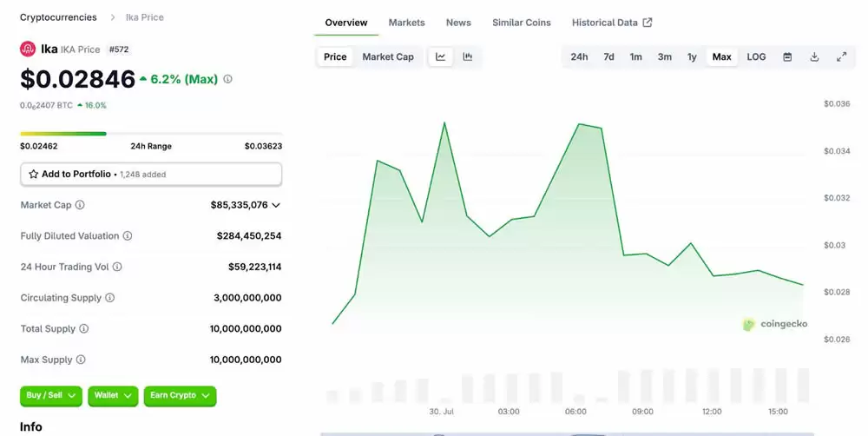Screen dimensions: 868x436
Task: Toggle LOG scale on the chart
Action: 756,57
